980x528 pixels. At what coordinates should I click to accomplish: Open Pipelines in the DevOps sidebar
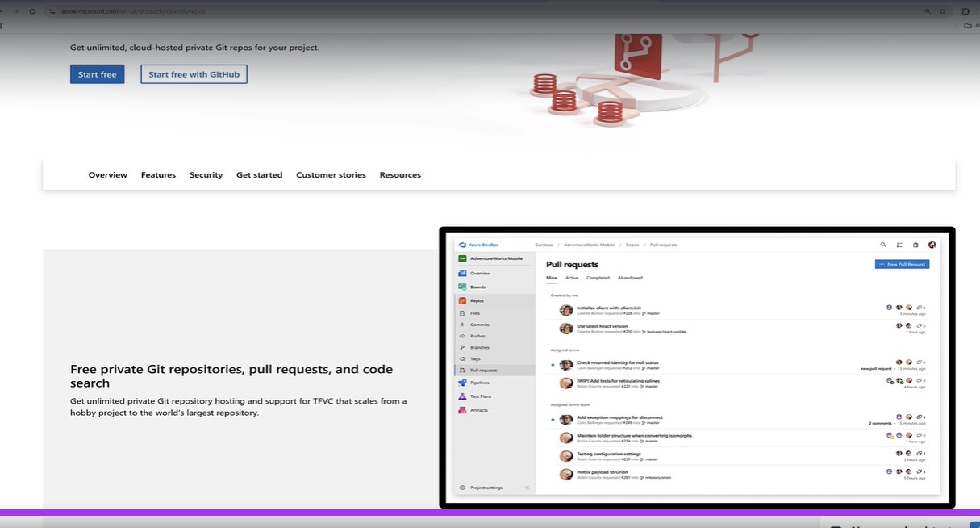pyautogui.click(x=479, y=383)
